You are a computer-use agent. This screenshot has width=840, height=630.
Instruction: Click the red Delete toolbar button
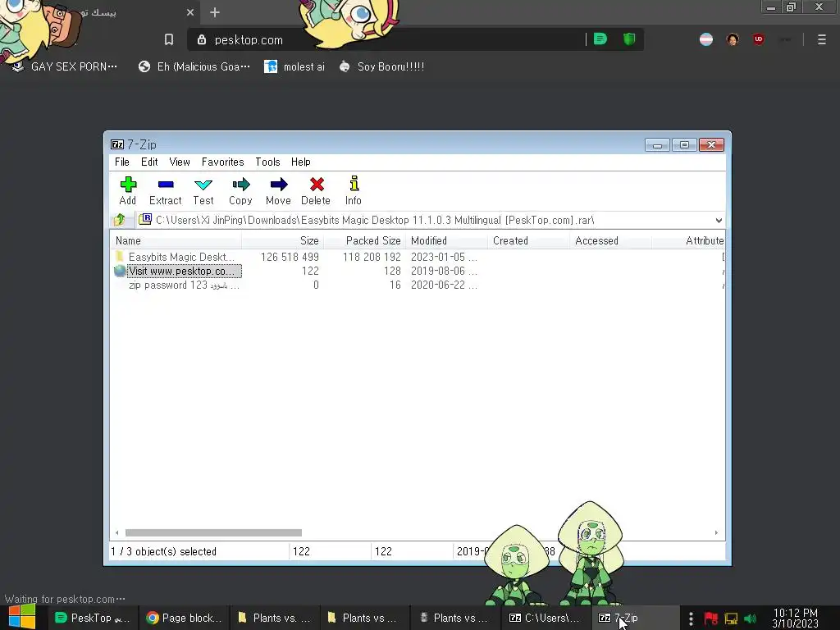pos(316,190)
